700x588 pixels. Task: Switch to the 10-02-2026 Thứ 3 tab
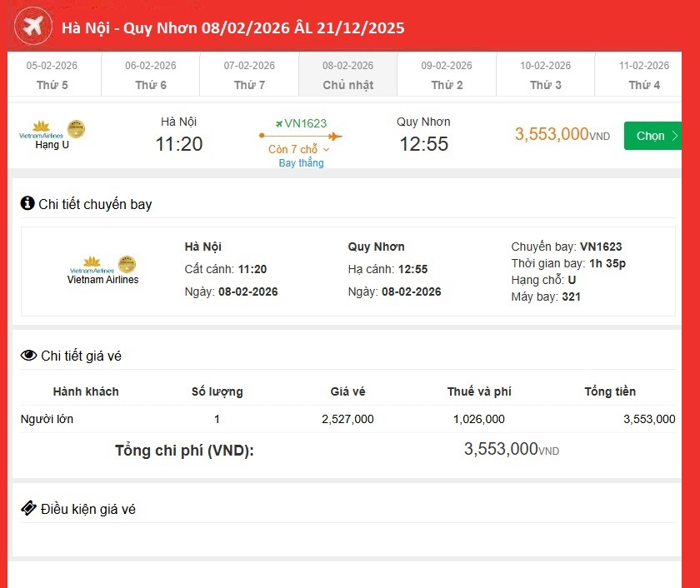tap(546, 75)
